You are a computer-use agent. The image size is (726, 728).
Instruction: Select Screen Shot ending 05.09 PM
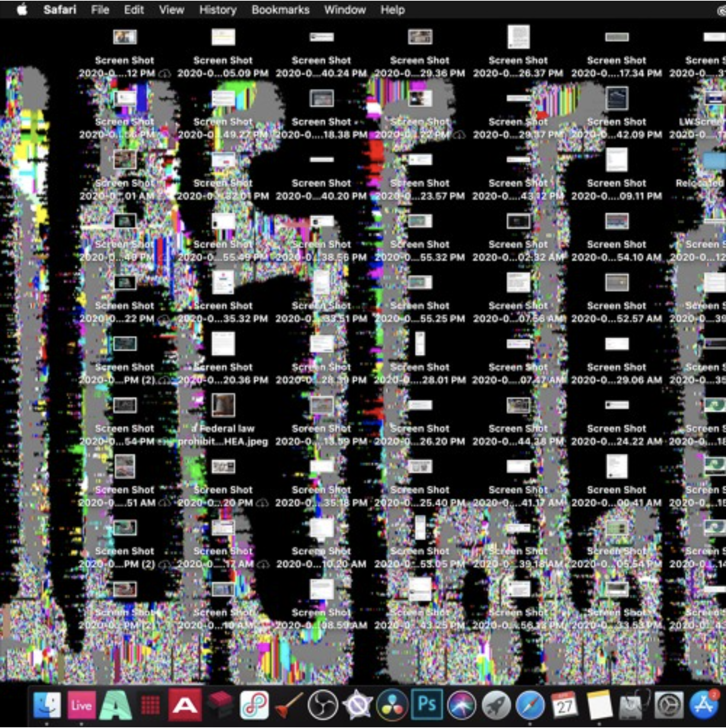(223, 38)
